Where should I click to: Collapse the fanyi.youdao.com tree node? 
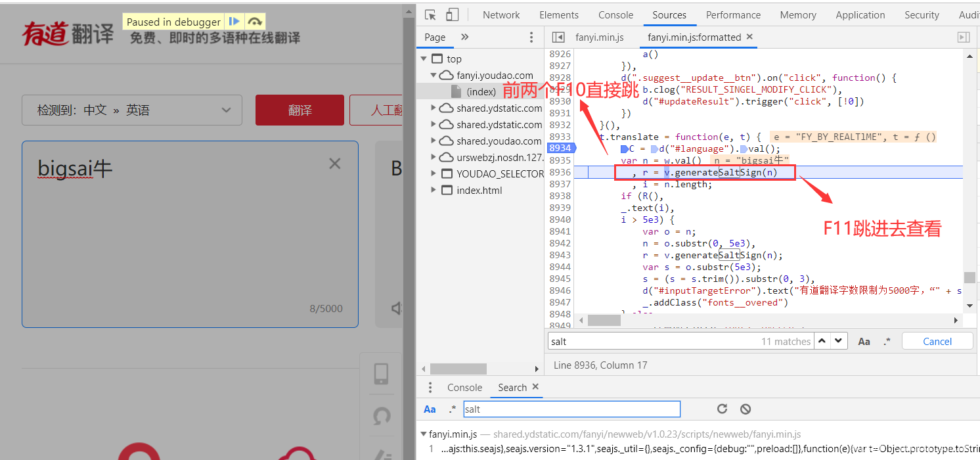pyautogui.click(x=433, y=76)
